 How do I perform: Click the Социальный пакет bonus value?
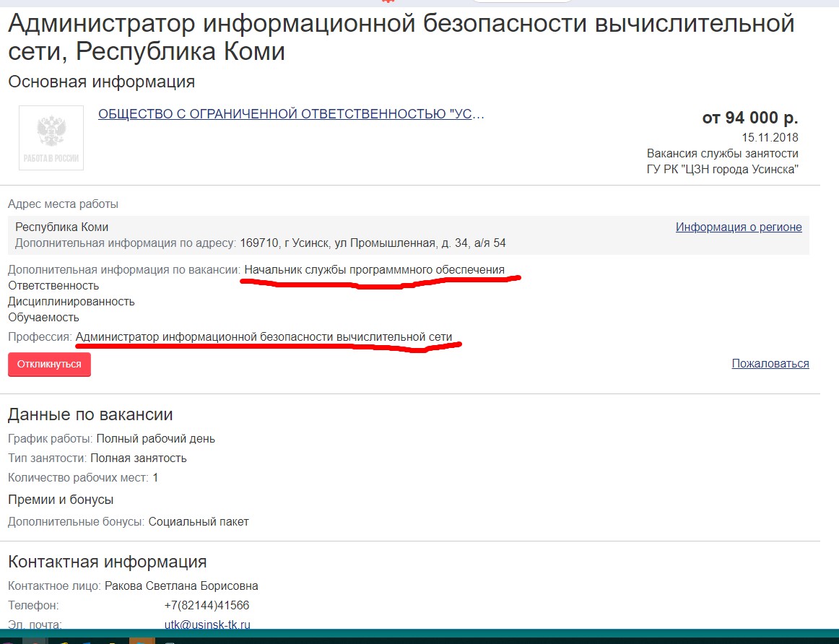[199, 521]
